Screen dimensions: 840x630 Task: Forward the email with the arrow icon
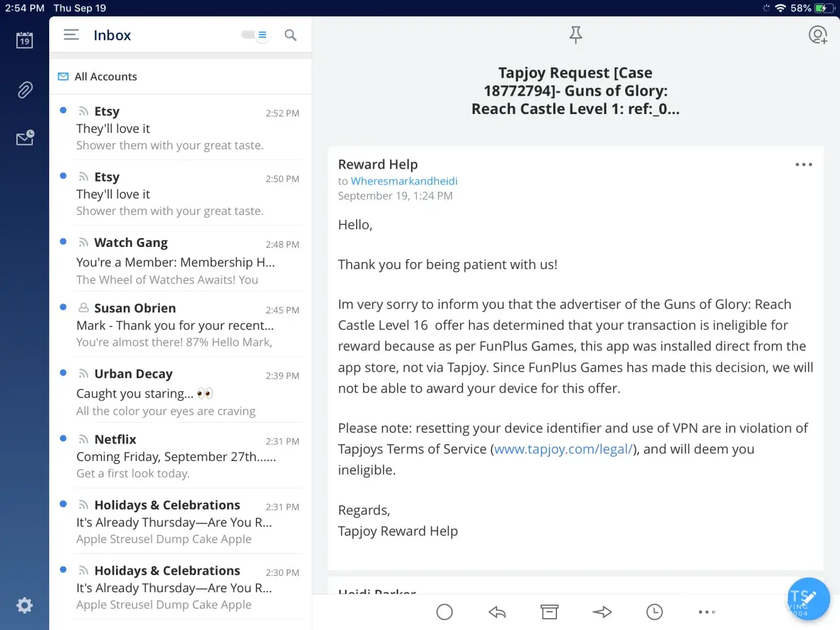(602, 612)
